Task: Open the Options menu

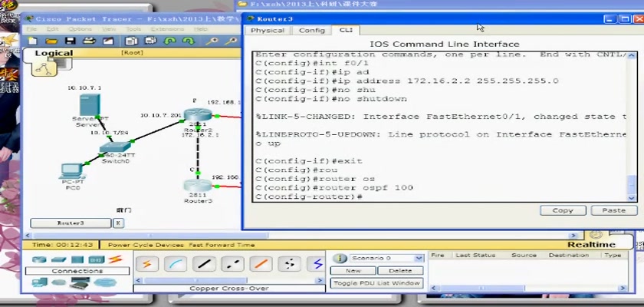Action: pos(80,29)
